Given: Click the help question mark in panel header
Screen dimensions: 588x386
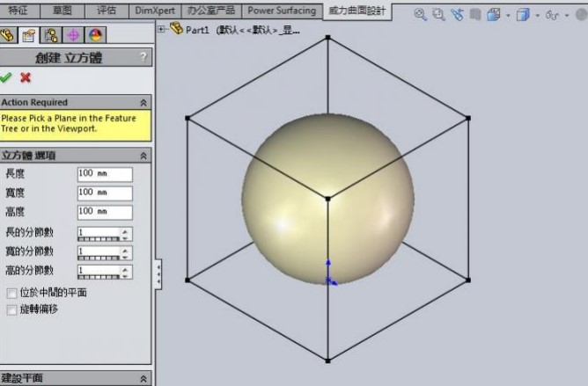Looking at the screenshot, I should [143, 57].
